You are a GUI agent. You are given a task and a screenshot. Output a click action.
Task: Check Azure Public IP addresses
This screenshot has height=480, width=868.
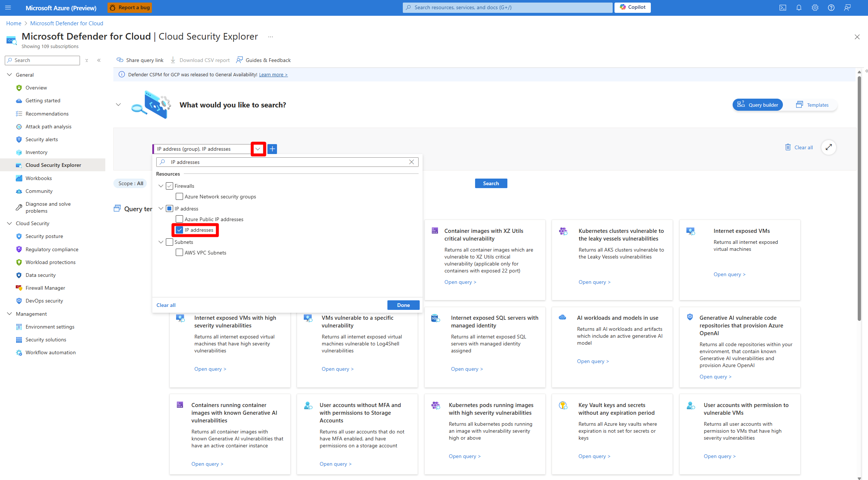tap(179, 219)
